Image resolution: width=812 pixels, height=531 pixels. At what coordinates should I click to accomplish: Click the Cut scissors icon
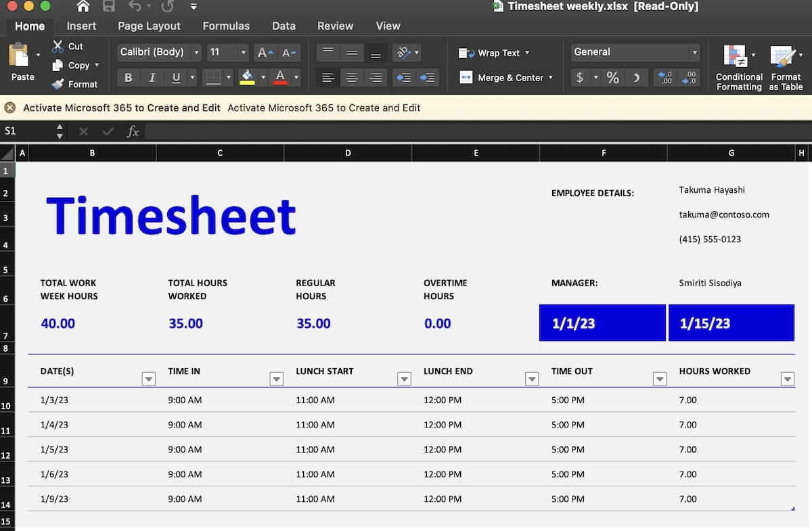coord(58,47)
